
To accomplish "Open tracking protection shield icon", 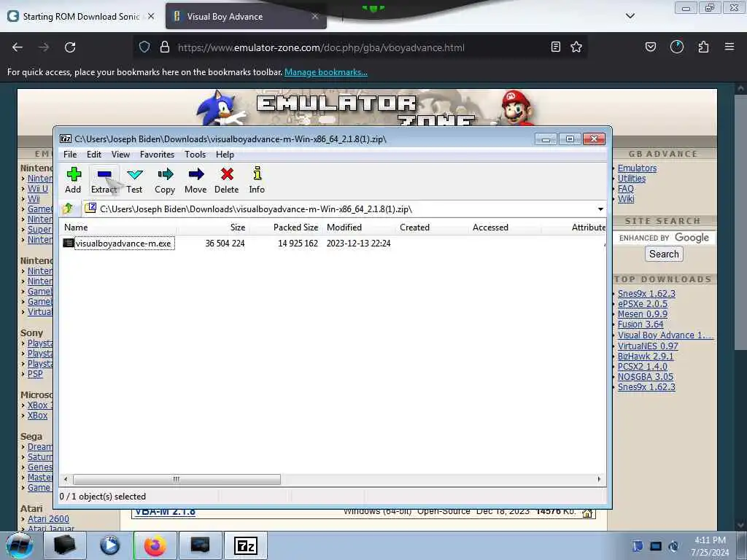I will pyautogui.click(x=144, y=47).
